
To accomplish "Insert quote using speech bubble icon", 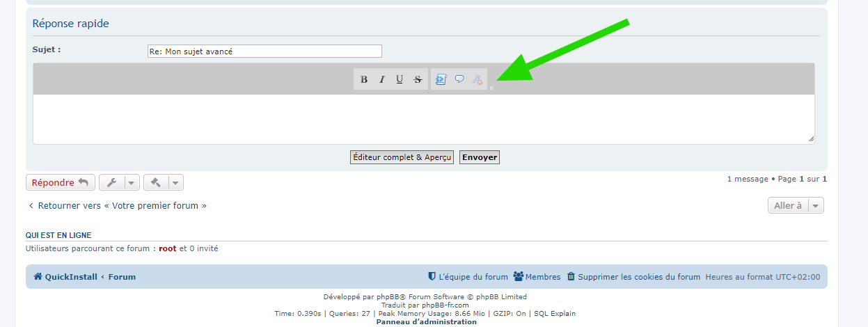I will pos(459,79).
